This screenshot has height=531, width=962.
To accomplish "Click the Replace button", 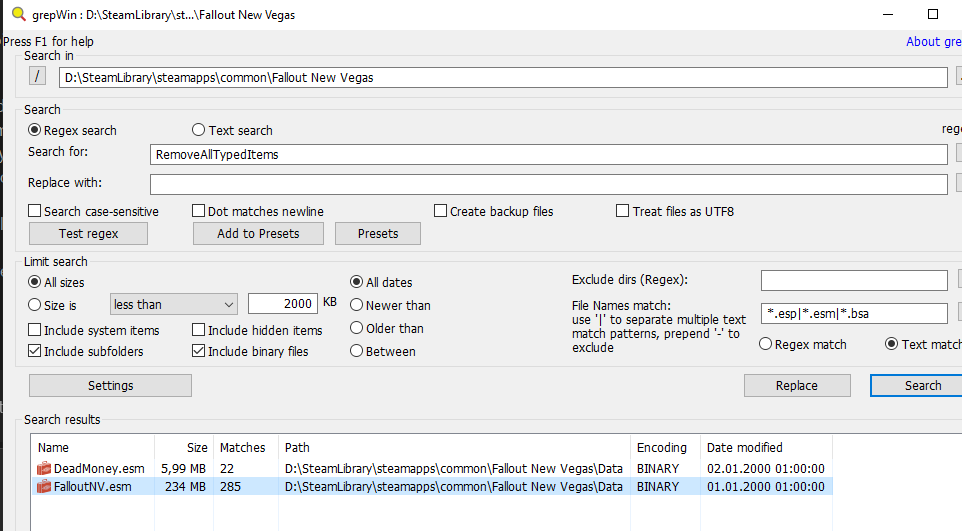I will (x=797, y=386).
